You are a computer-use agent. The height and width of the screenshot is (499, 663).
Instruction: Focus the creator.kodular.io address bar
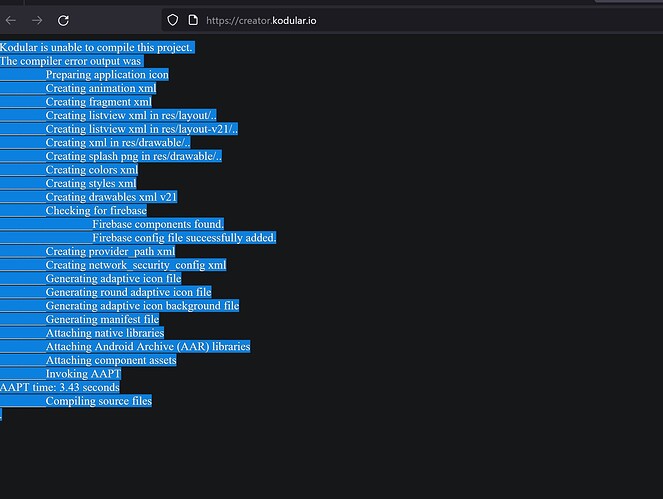(x=412, y=20)
